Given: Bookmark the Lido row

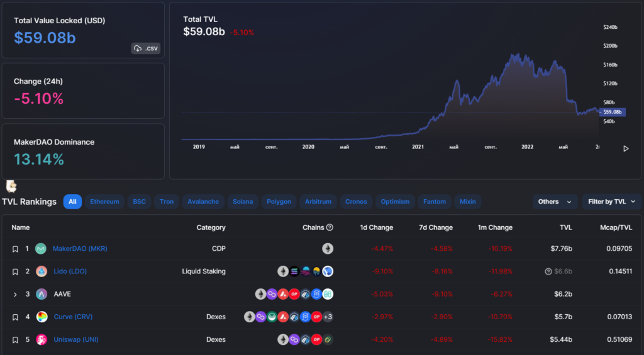Looking at the screenshot, I should [15, 271].
